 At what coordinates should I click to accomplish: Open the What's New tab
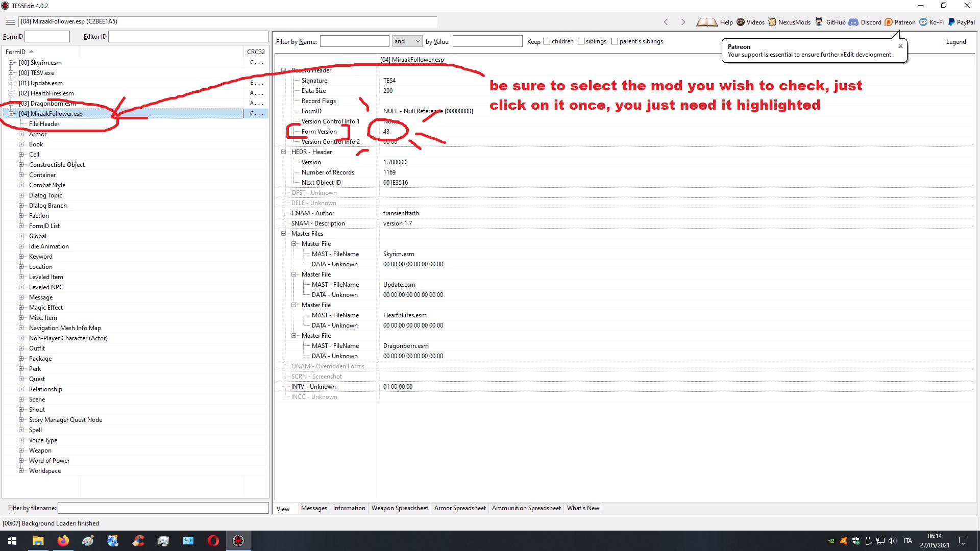[583, 508]
